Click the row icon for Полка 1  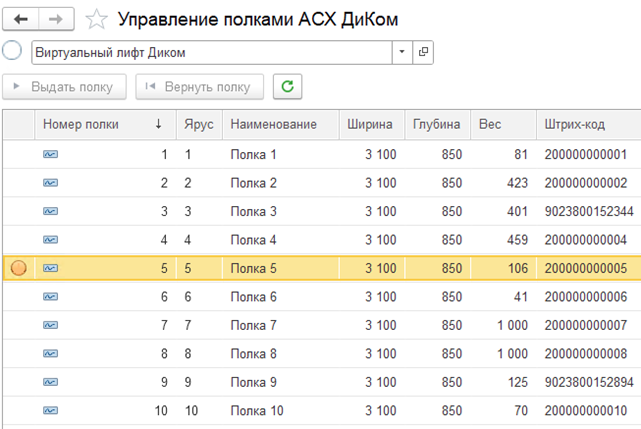(50, 155)
